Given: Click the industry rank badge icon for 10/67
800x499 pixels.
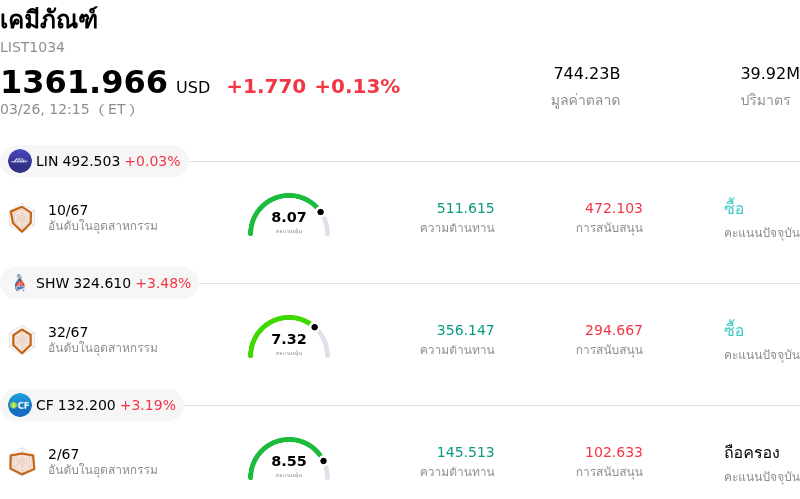Looking at the screenshot, I should 21,218.
